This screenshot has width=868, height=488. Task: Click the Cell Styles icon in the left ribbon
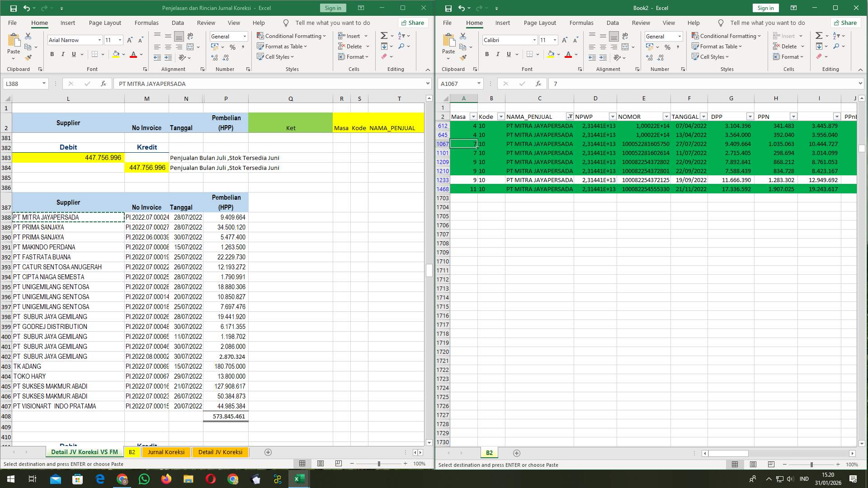(261, 57)
